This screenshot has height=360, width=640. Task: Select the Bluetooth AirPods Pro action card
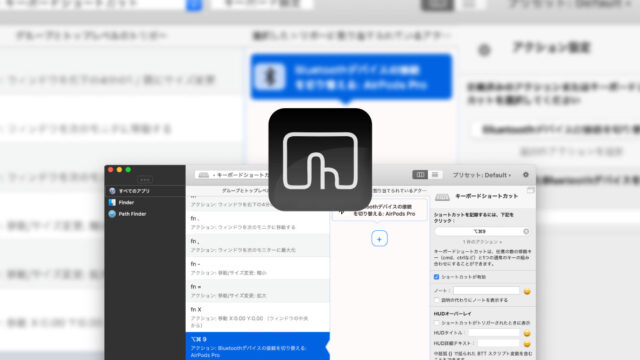380,210
